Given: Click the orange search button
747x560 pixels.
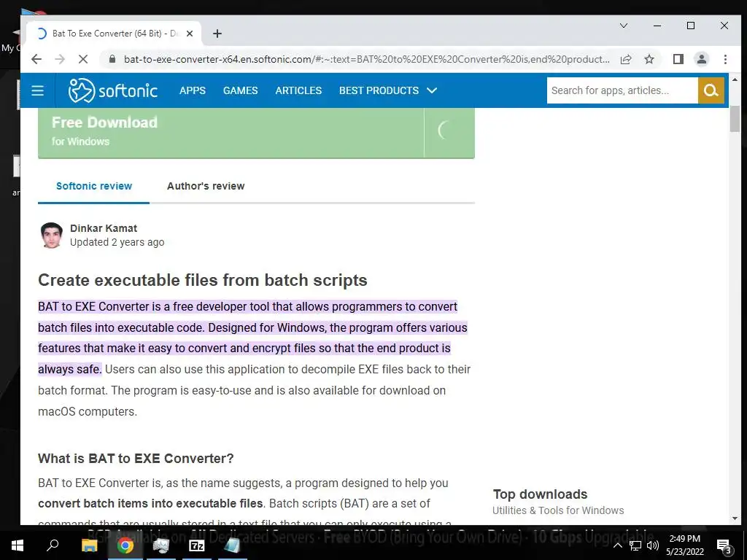Looking at the screenshot, I should pos(711,90).
